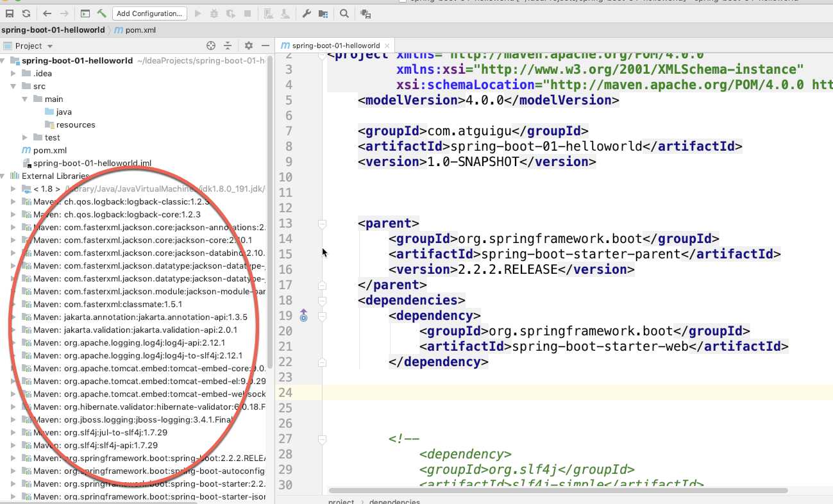Click spring-boot-01-helloworld in navigation bar
Image resolution: width=833 pixels, height=504 pixels.
pos(53,30)
